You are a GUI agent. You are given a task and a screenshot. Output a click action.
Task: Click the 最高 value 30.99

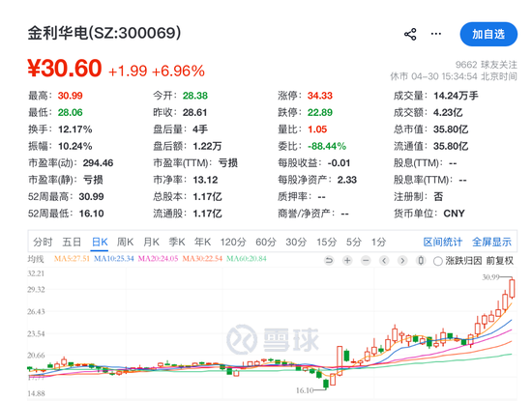click(71, 96)
